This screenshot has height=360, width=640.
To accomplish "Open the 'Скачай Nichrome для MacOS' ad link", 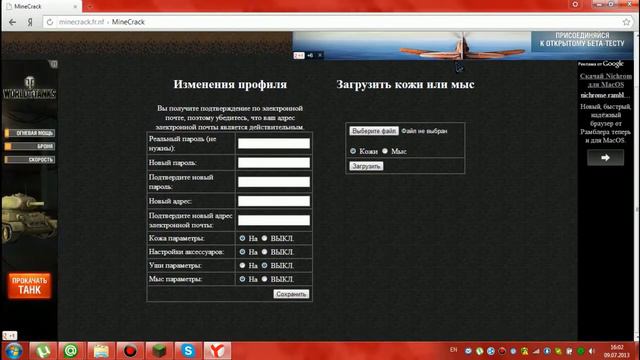I will tap(606, 80).
